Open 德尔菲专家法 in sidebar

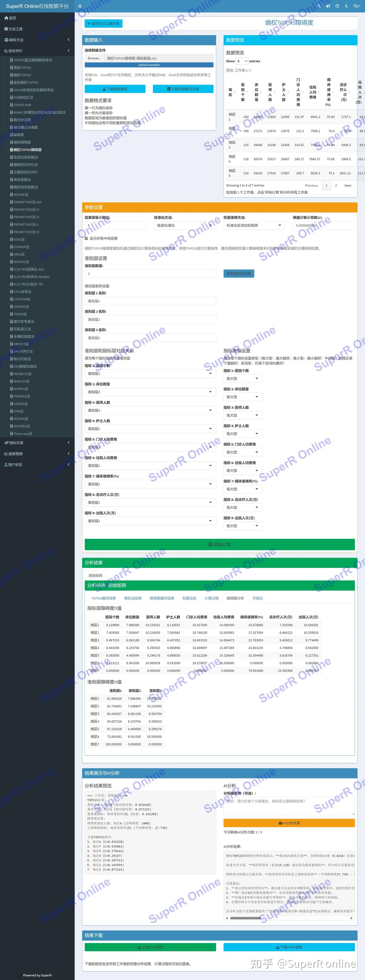click(22, 322)
